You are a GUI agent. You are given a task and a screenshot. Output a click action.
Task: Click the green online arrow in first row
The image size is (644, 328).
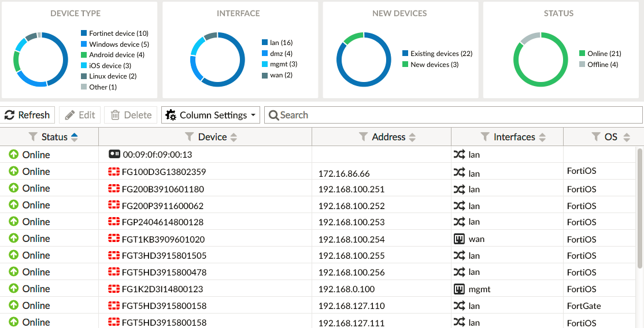pyautogui.click(x=14, y=155)
